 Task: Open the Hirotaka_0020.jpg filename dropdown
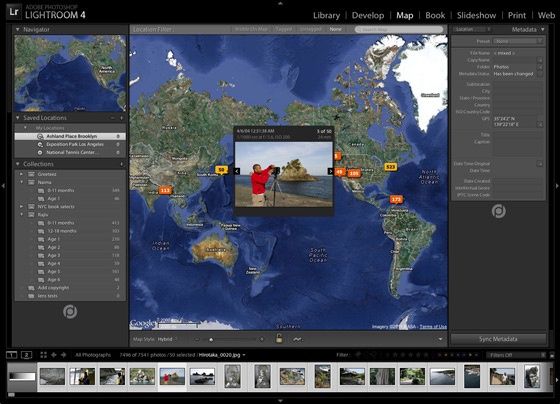pyautogui.click(x=222, y=355)
